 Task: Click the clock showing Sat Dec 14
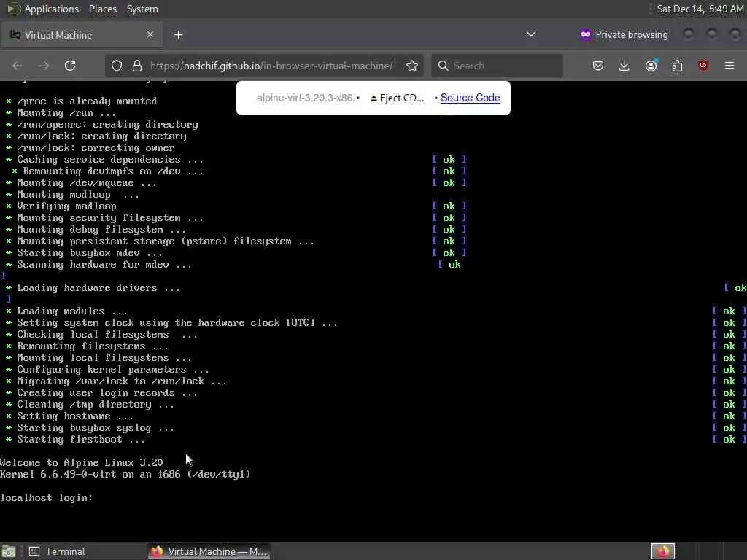click(700, 9)
